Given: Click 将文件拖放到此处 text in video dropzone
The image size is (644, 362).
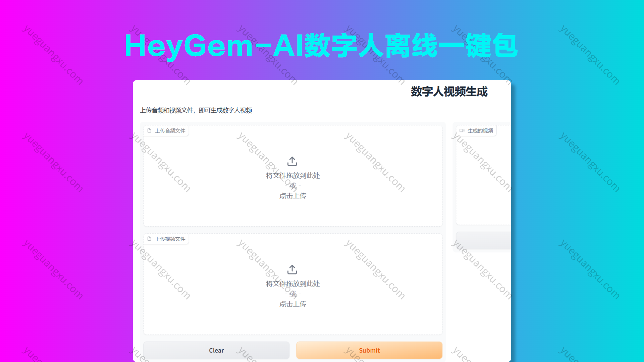Looking at the screenshot, I should pos(292,284).
